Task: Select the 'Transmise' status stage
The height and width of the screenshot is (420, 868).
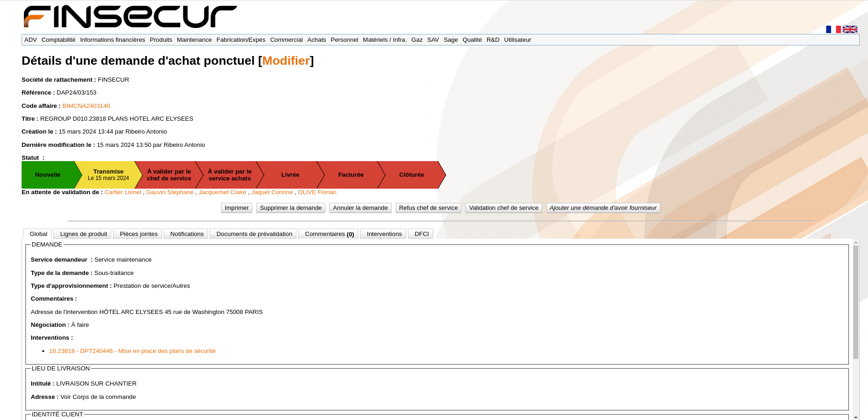Action: 108,175
